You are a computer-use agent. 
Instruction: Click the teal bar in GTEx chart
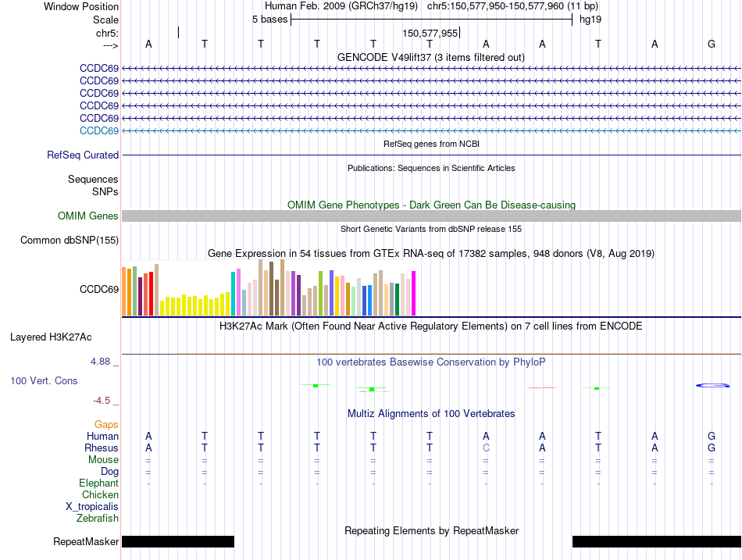(x=233, y=294)
